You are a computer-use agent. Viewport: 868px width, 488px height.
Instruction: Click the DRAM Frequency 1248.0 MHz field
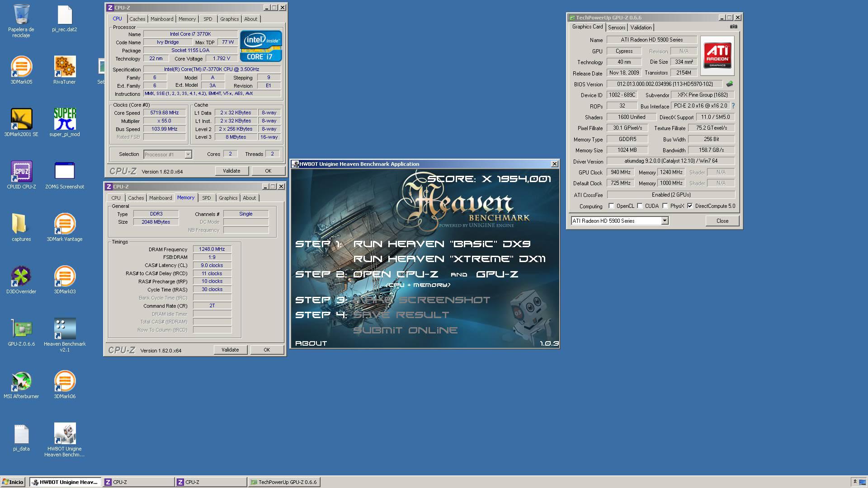pyautogui.click(x=212, y=249)
